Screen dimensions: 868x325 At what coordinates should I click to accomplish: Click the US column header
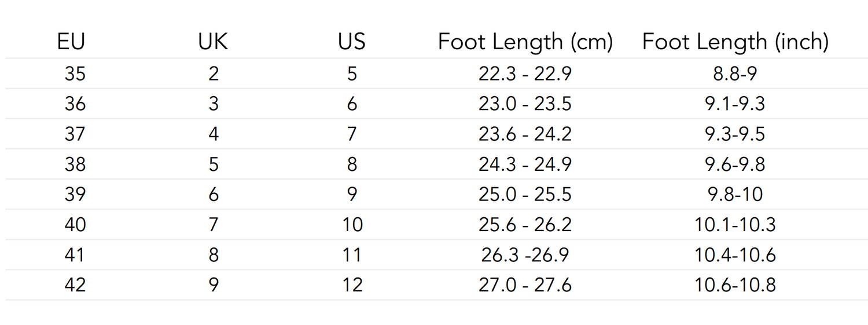(352, 42)
